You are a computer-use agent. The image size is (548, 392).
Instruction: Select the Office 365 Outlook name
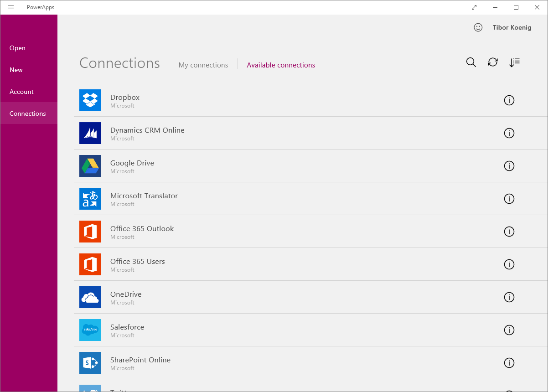tap(142, 228)
